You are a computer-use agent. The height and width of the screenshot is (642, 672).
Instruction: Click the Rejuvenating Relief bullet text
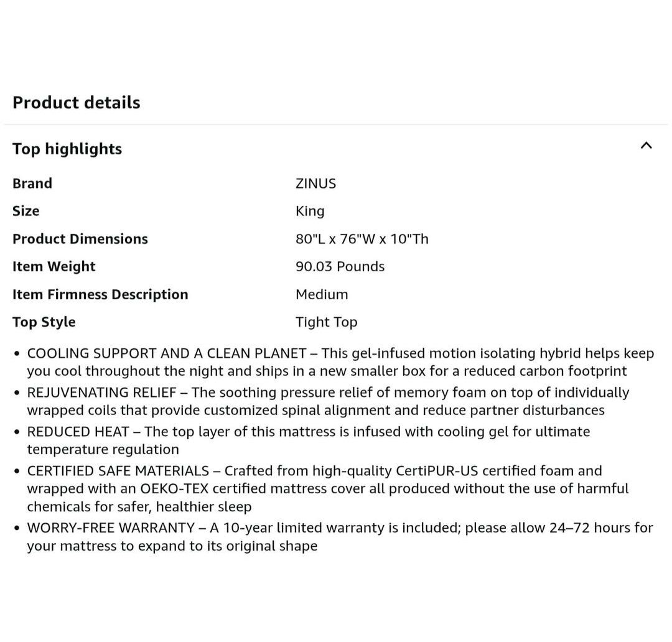pos(328,401)
